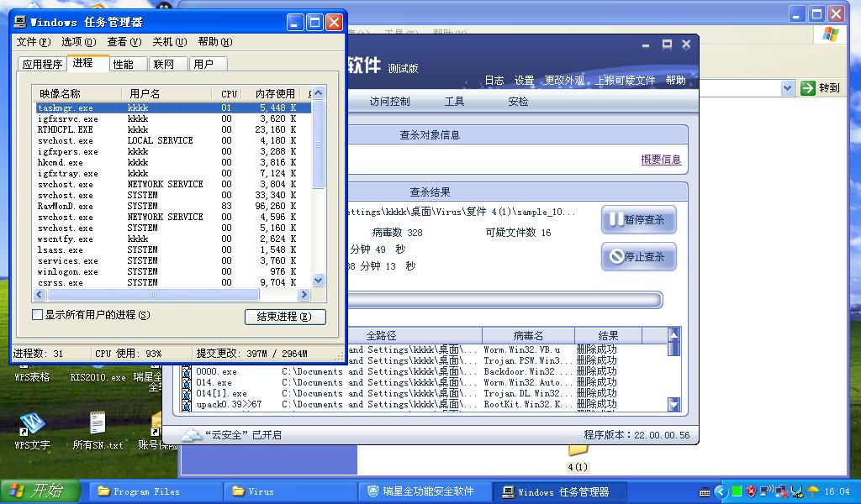Viewport: 861px width, 504px height.
Task: Click results list scroll up arrow
Action: [x=673, y=334]
